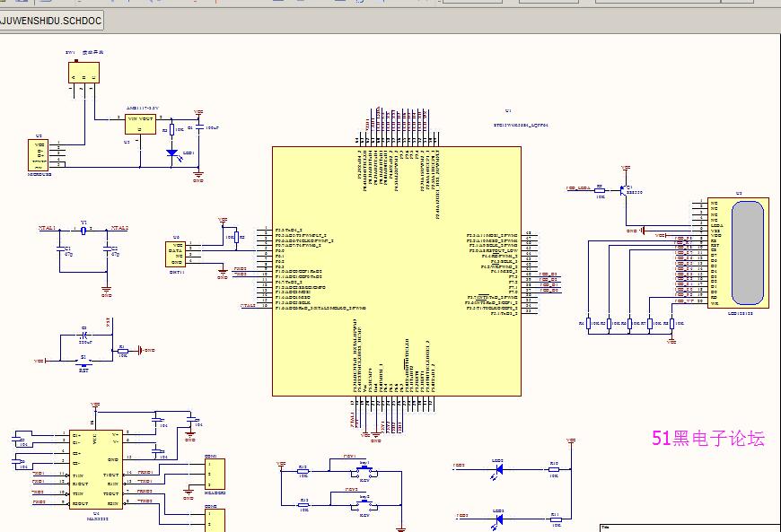Screen dimensions: 781x532
Task: Select the Y1 crystal symbol
Action: click(x=83, y=230)
